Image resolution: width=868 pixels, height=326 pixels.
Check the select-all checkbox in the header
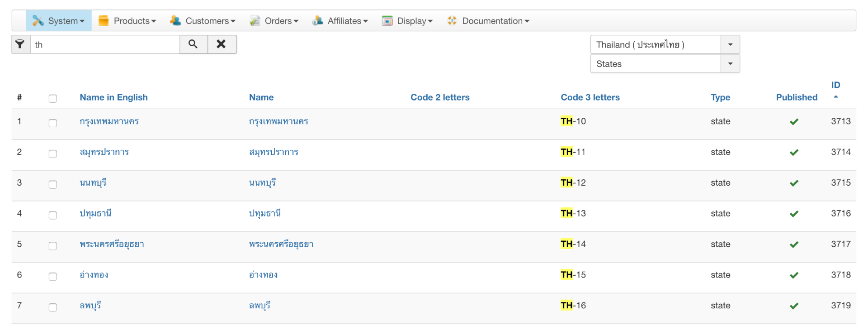[53, 99]
